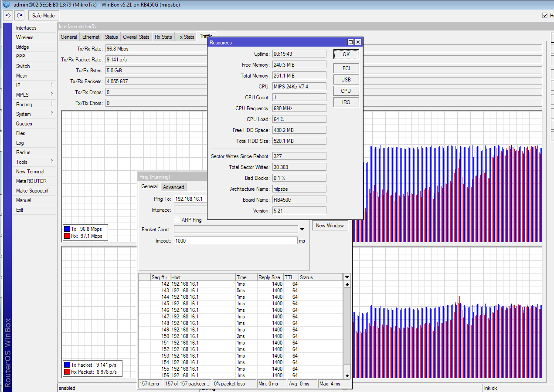Click the Ping To address field
554x392 pixels.
pos(190,199)
